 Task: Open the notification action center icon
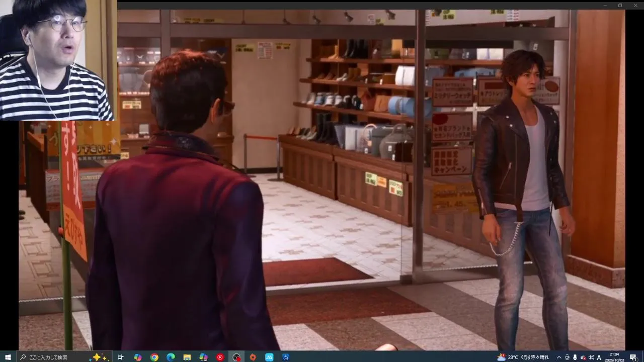(633, 357)
